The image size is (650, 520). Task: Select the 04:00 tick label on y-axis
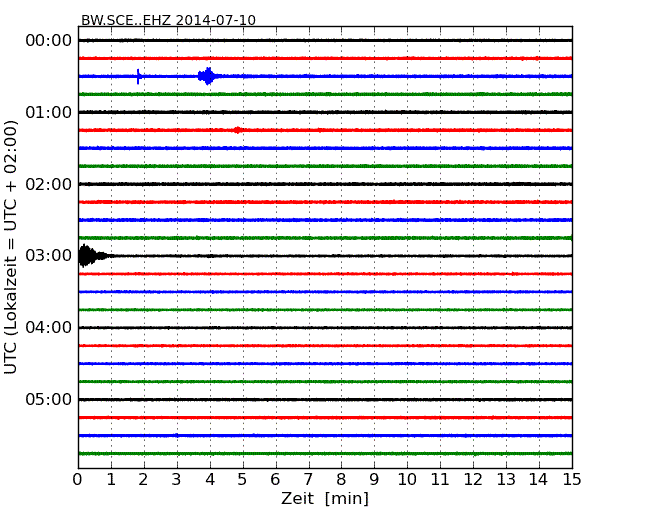coord(48,328)
